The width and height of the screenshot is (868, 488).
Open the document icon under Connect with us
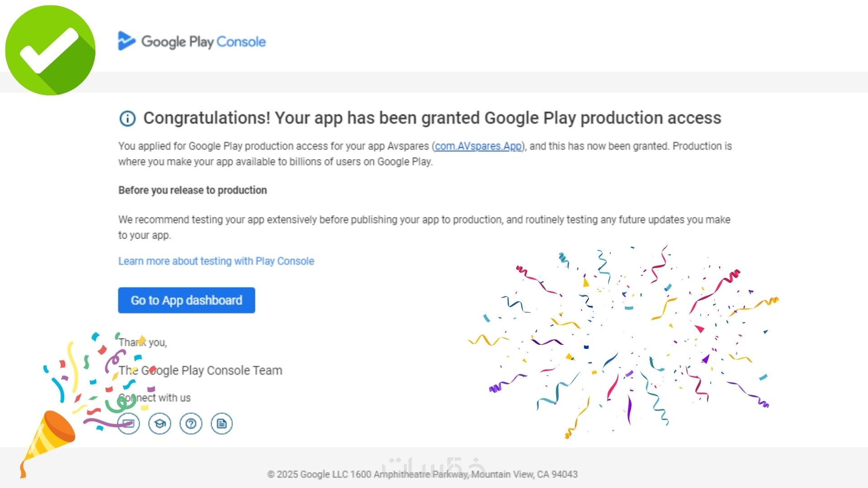[x=222, y=424]
